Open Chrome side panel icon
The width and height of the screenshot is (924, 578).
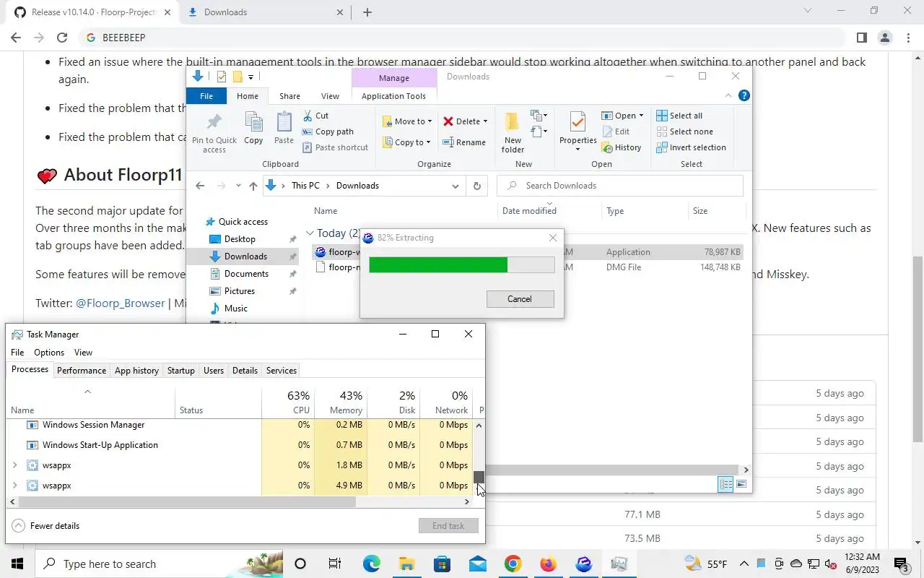point(861,38)
